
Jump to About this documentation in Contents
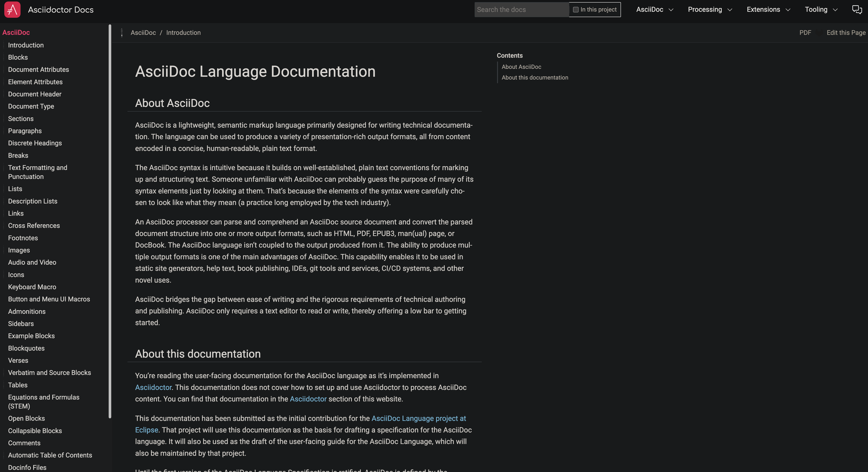pos(535,77)
